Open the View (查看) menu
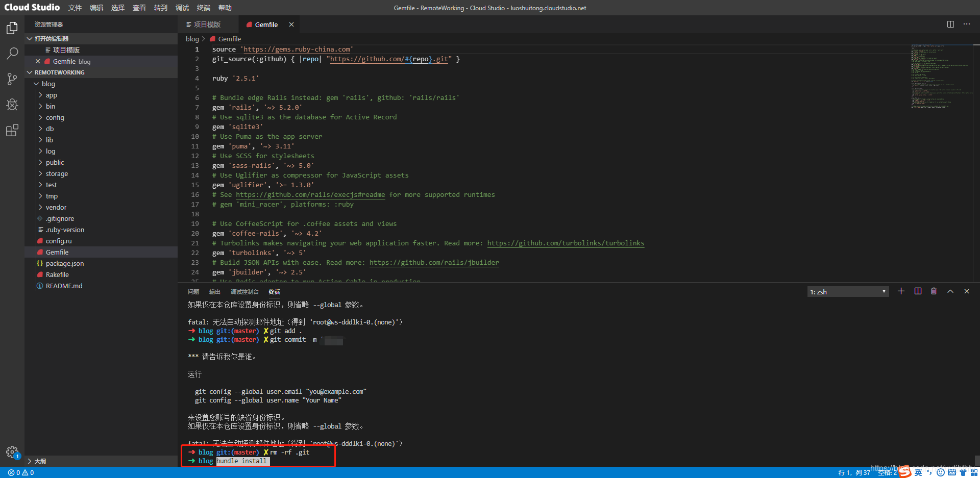The image size is (980, 478). 139,8
